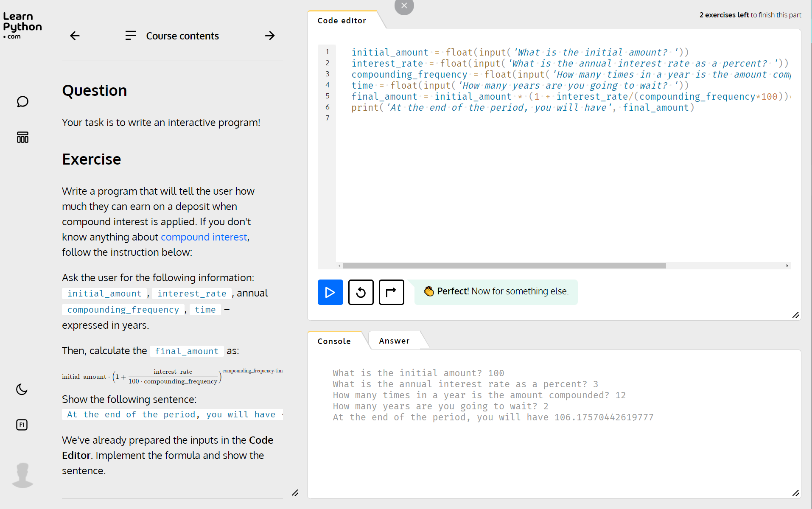Click the compound interest formula image
This screenshot has width=812, height=509.
172,376
